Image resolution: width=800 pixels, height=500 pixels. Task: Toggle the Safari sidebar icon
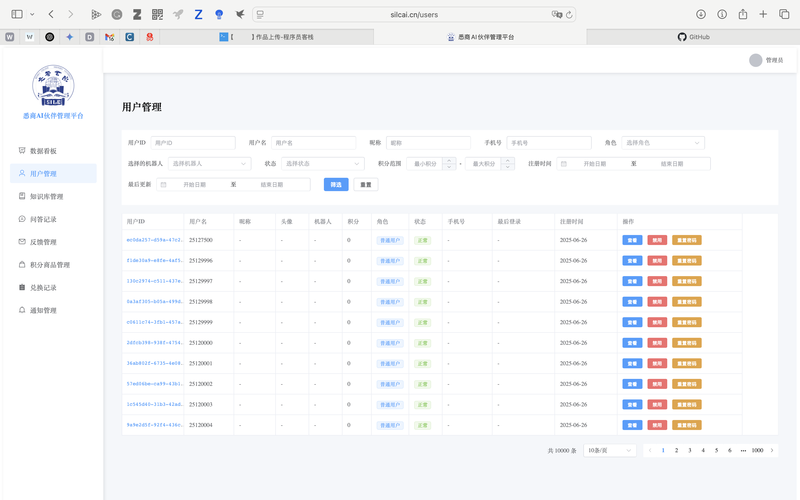pyautogui.click(x=17, y=14)
